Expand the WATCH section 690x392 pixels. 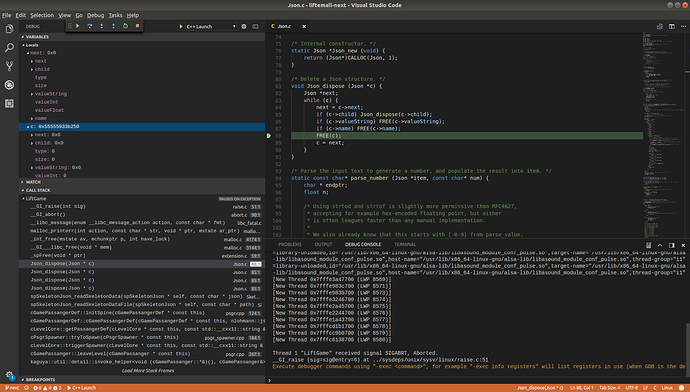(142, 182)
